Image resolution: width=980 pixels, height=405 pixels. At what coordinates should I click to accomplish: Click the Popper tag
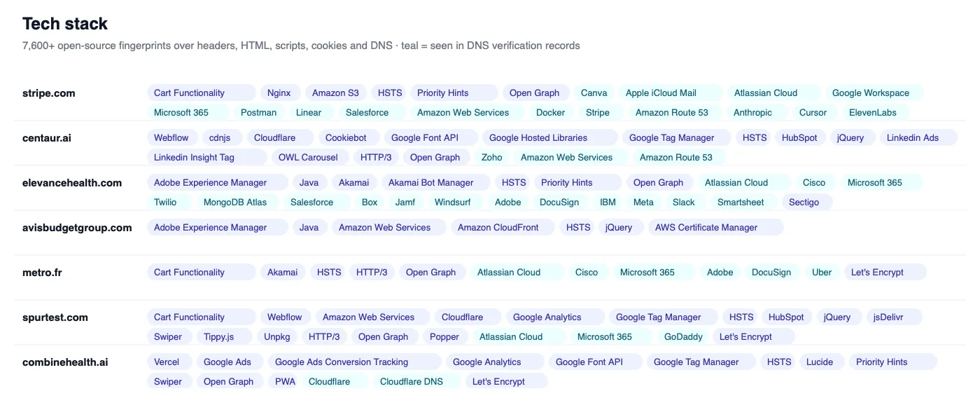click(444, 337)
